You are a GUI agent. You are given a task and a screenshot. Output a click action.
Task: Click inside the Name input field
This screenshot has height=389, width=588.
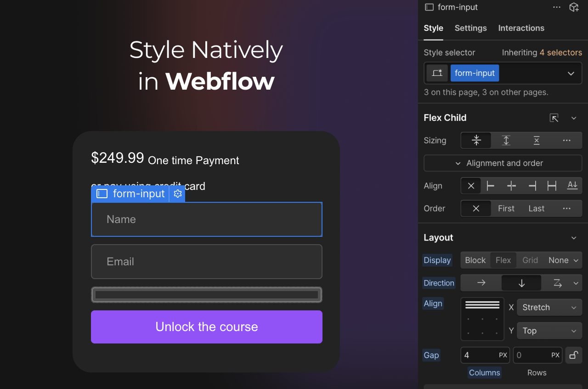pyautogui.click(x=206, y=219)
